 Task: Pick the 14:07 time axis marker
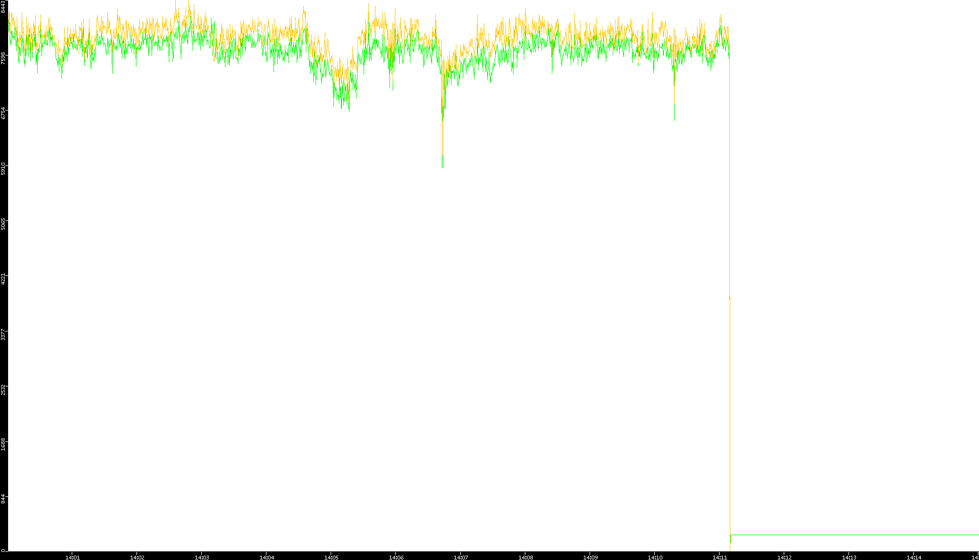pos(461,557)
